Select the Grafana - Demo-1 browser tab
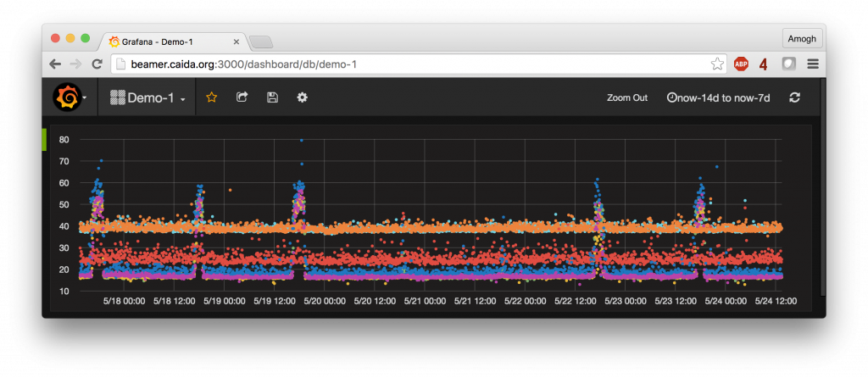Viewport: 868px width, 378px height. click(175, 42)
